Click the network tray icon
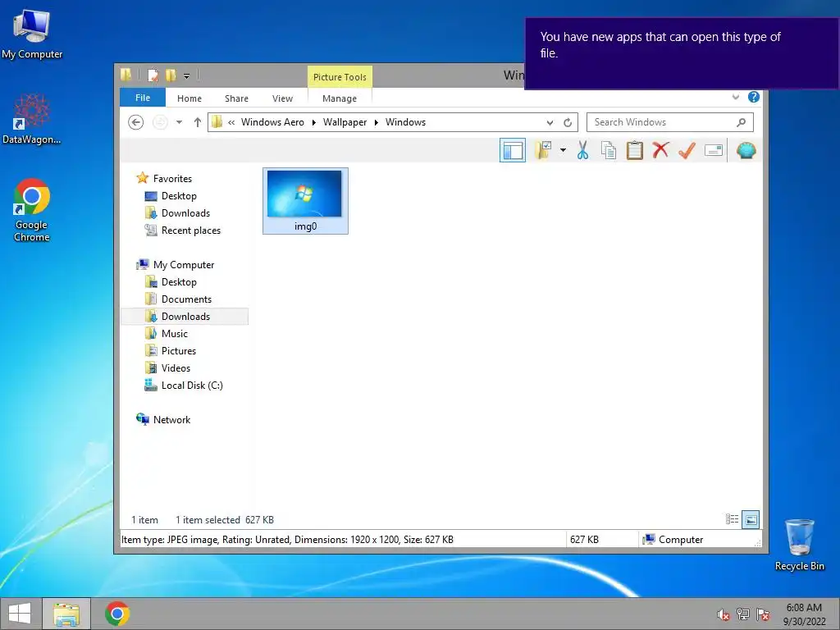 point(743,614)
